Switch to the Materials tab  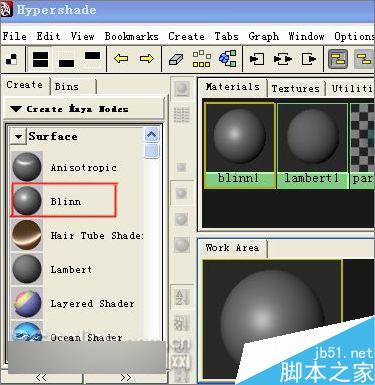[232, 87]
